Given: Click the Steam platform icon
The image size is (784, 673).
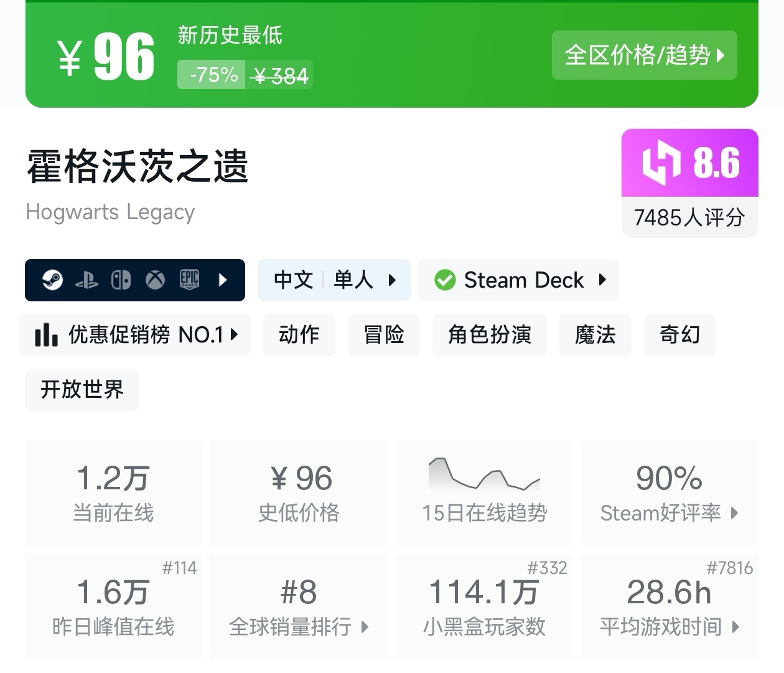Looking at the screenshot, I should click(x=52, y=280).
